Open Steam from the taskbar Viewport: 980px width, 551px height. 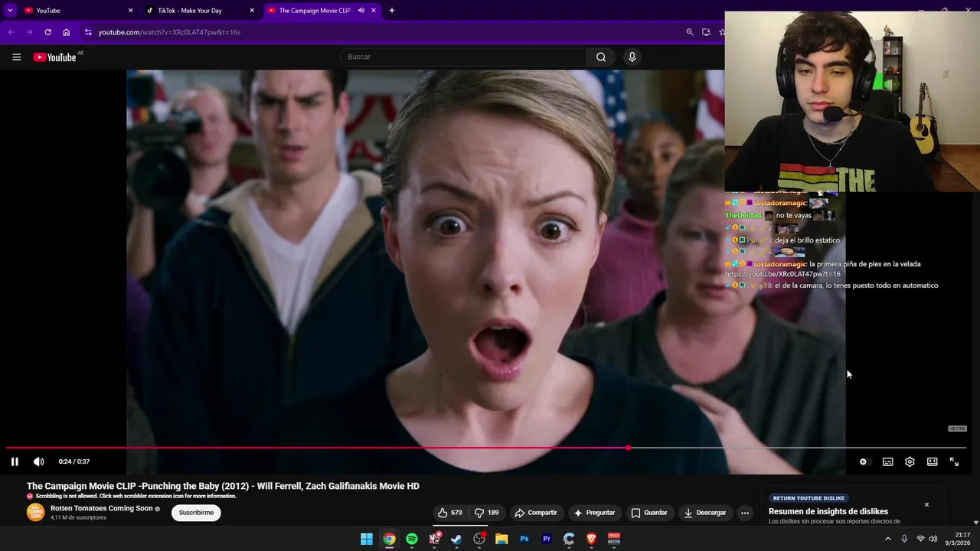(x=456, y=539)
